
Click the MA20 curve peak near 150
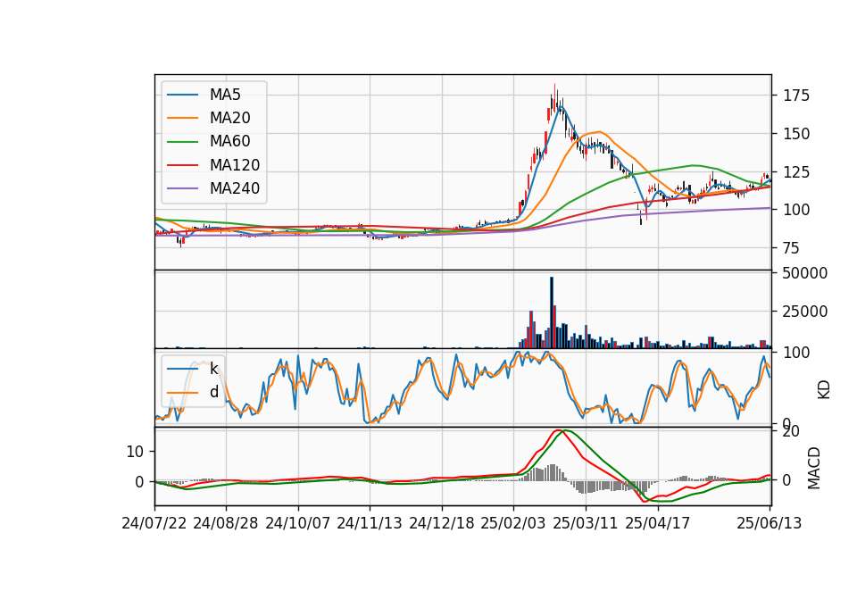[599, 132]
